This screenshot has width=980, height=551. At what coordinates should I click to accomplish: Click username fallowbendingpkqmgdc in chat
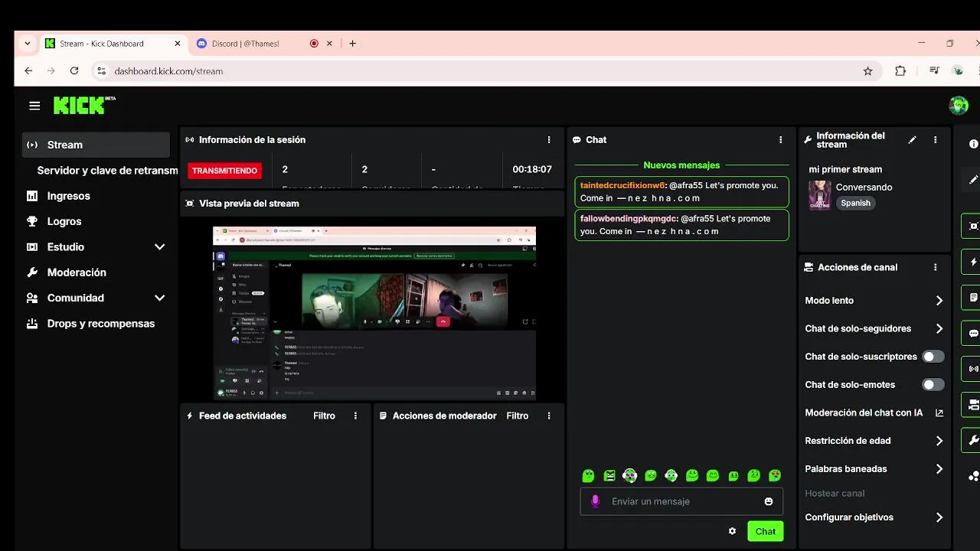[x=629, y=218]
